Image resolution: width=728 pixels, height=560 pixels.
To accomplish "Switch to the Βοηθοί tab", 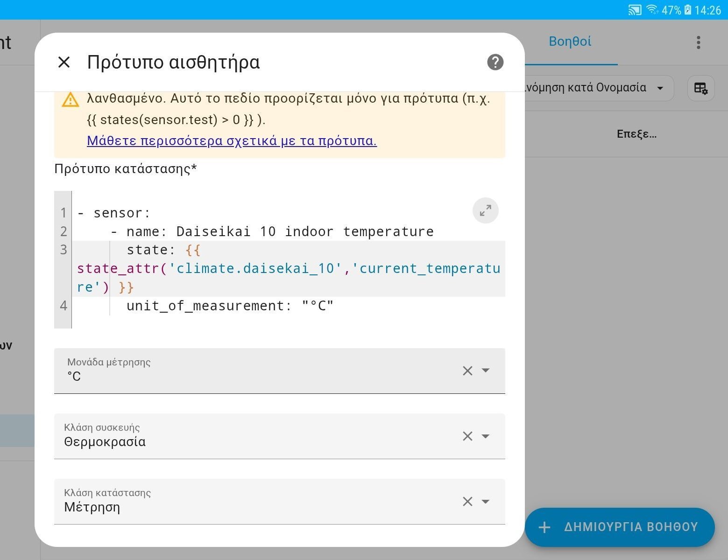I will click(570, 42).
